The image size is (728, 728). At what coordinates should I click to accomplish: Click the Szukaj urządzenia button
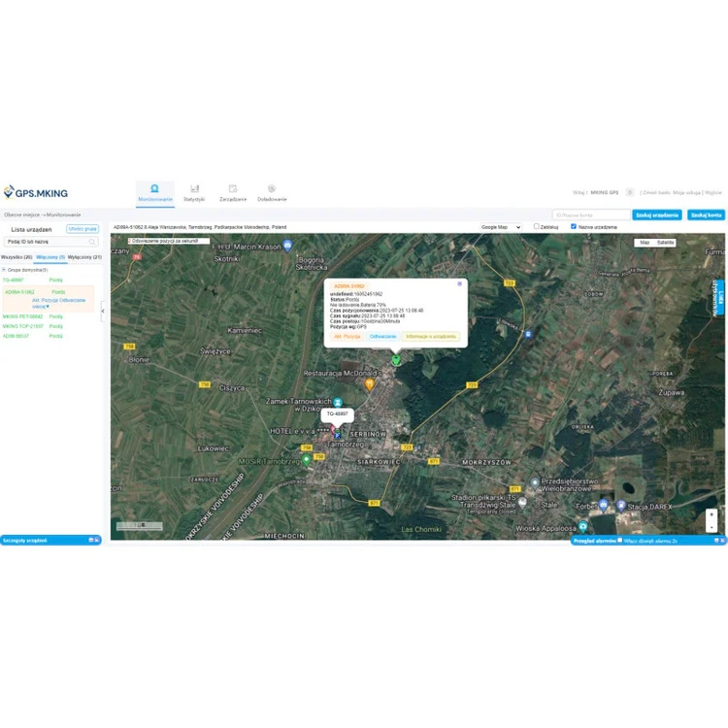point(657,215)
